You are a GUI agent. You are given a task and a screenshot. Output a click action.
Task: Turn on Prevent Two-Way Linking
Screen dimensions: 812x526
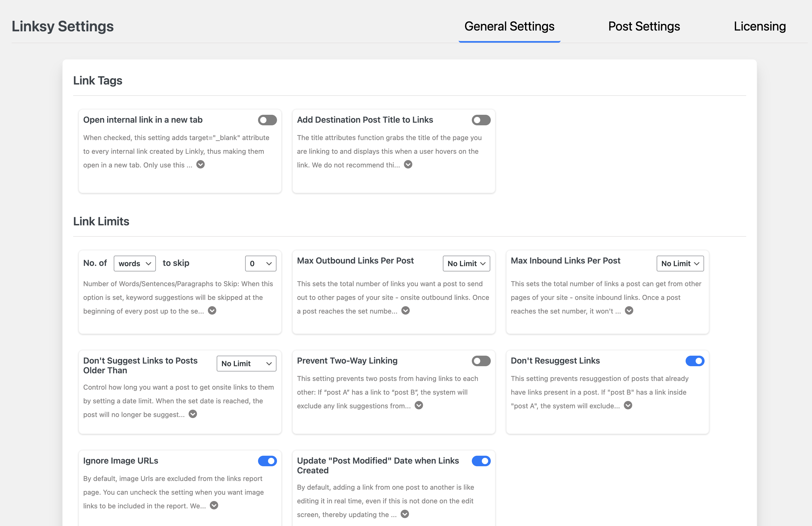(x=481, y=361)
